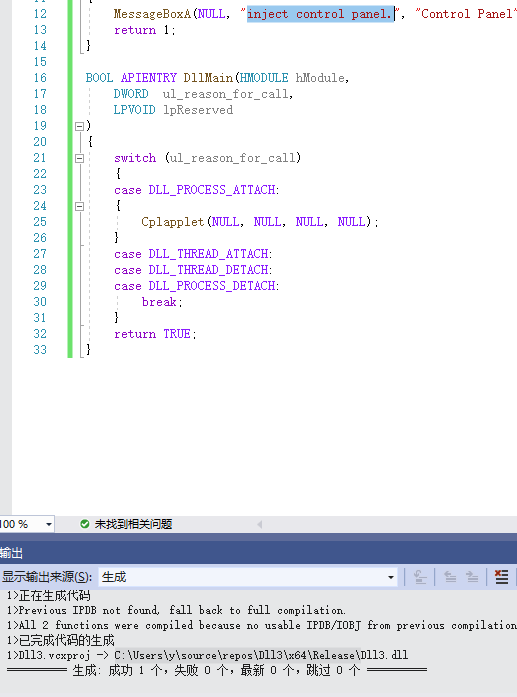Collapse the DllMain function outline on line 19
Image resolution: width=517 pixels, height=697 pixels.
pos(79,126)
